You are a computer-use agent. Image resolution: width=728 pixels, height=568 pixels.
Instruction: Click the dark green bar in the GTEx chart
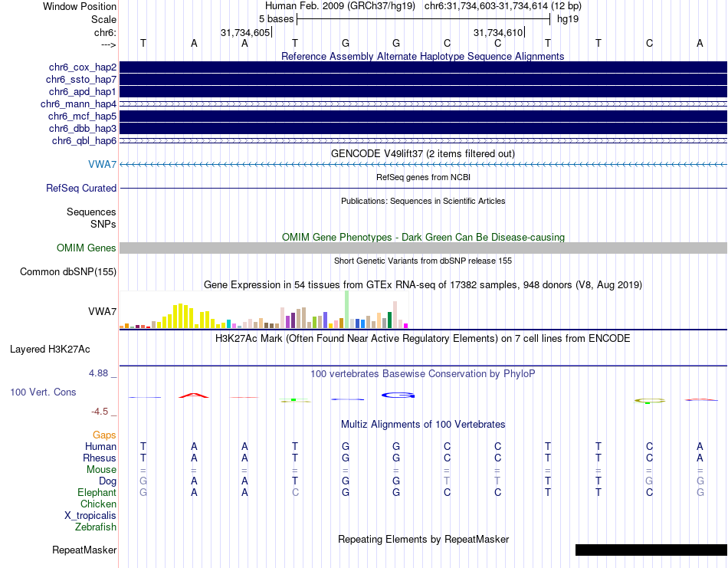(389, 320)
